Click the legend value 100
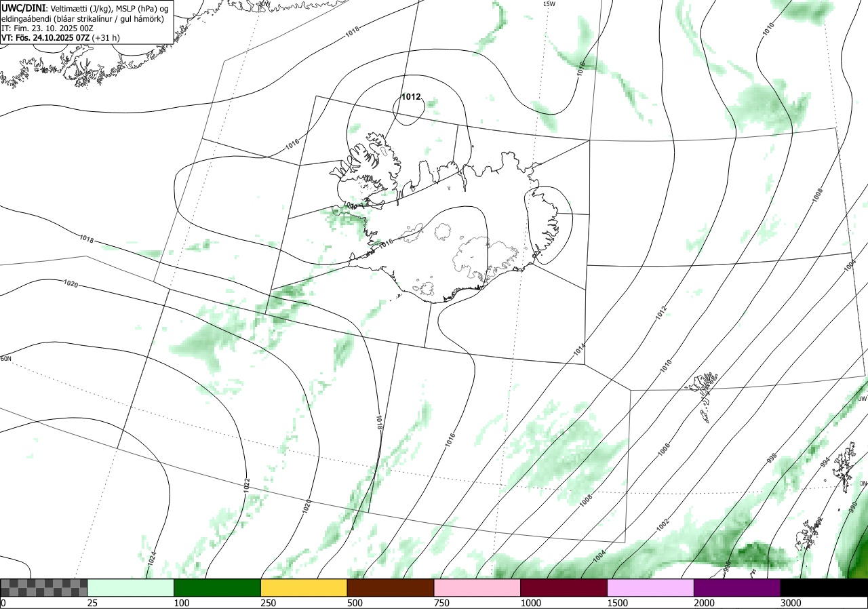 [182, 603]
